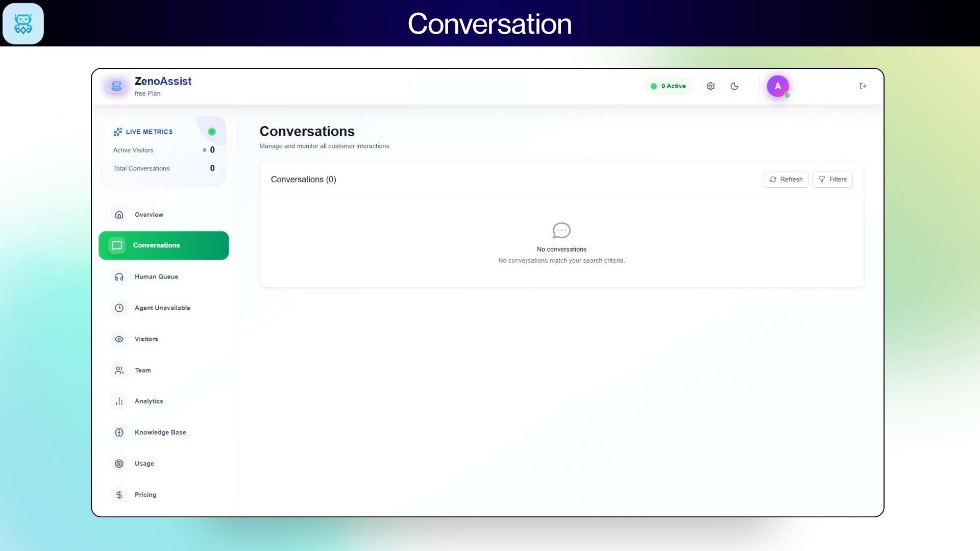Click the Agent Unavailable clock icon
This screenshot has width=980, height=551.
[118, 308]
